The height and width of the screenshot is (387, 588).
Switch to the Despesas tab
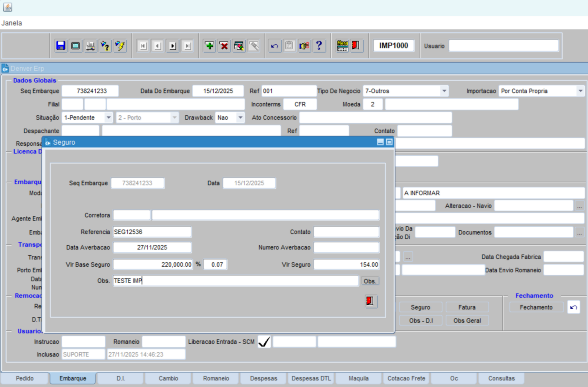click(x=263, y=378)
